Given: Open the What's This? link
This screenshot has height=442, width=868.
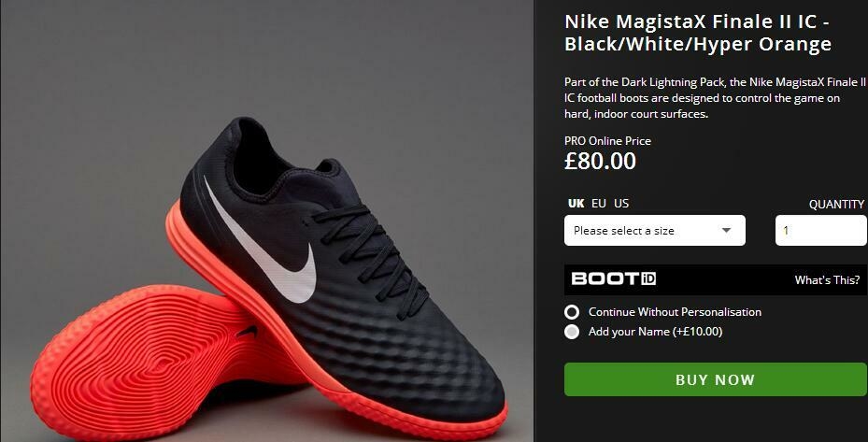Looking at the screenshot, I should pos(827,279).
